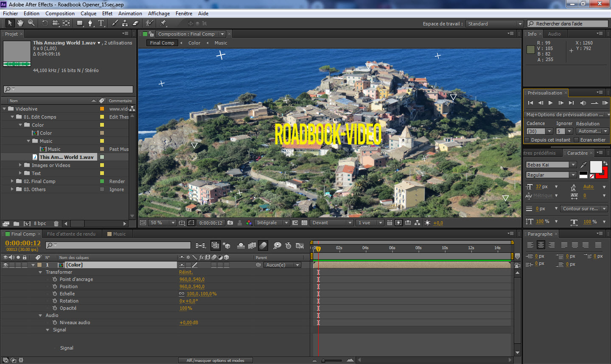Click Réinit. link for Transformer

(x=185, y=272)
